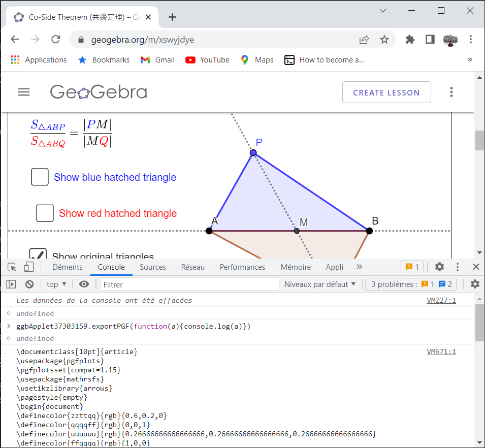Click GeoGebra three-dot options icon
Image resolution: width=485 pixels, height=448 pixels.
tap(451, 92)
